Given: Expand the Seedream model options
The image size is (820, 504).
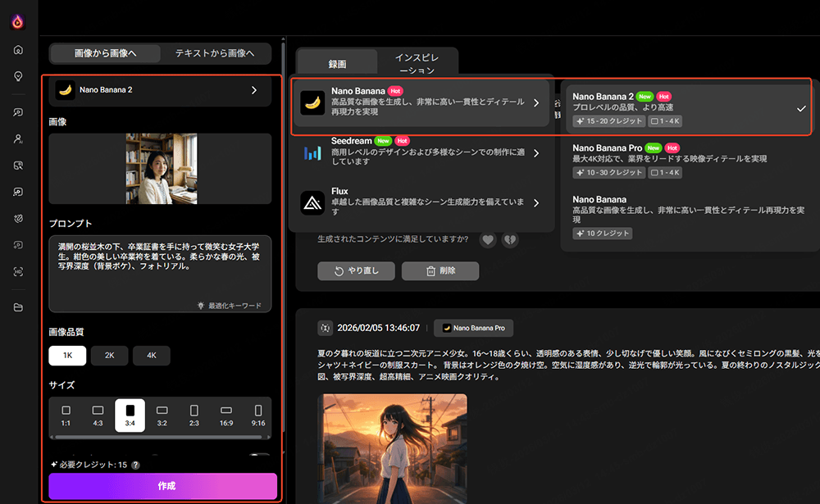Looking at the screenshot, I should click(x=537, y=152).
